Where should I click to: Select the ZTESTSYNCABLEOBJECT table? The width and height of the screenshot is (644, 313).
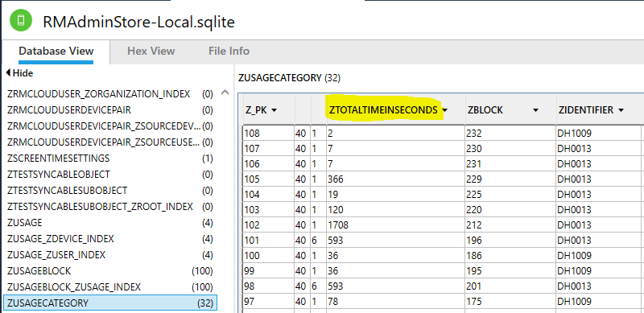(x=110, y=175)
